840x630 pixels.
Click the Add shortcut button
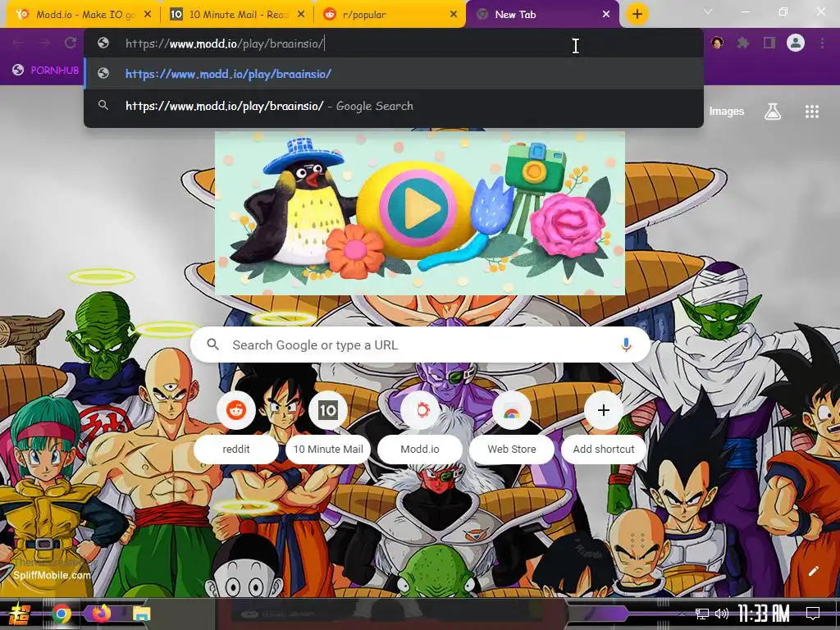603,427
